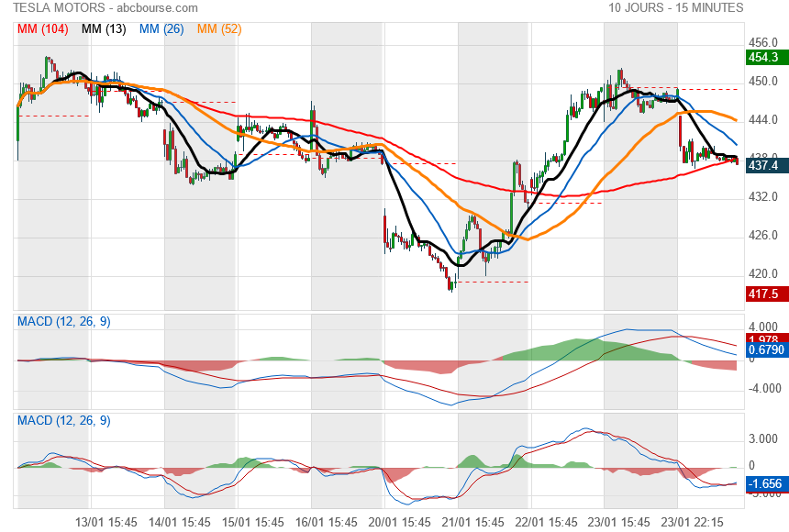This screenshot has width=789, height=532.
Task: Click the MM (52) orange legend label
Action: [219, 28]
